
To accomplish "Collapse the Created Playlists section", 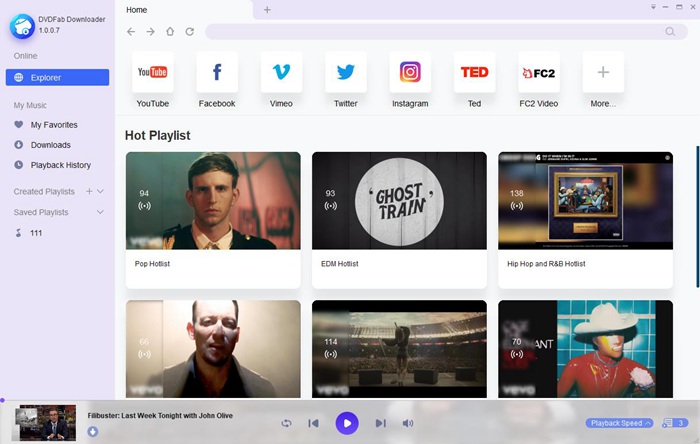I will 100,191.
